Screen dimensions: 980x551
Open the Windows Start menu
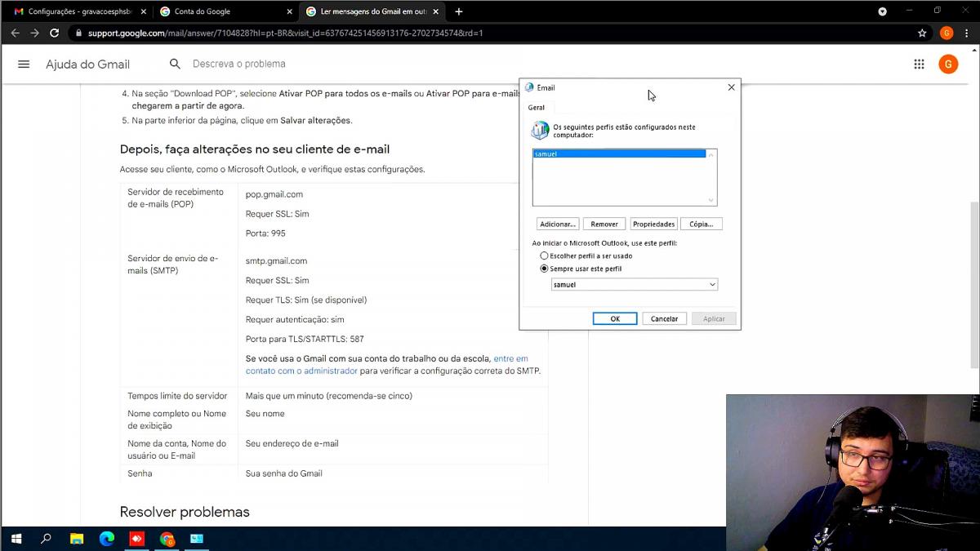point(16,539)
